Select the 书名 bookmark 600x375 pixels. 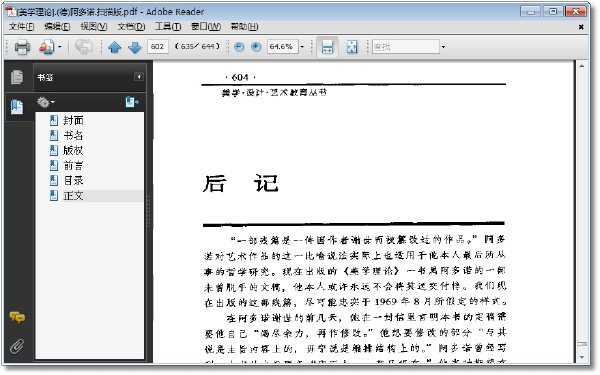pyautogui.click(x=73, y=135)
